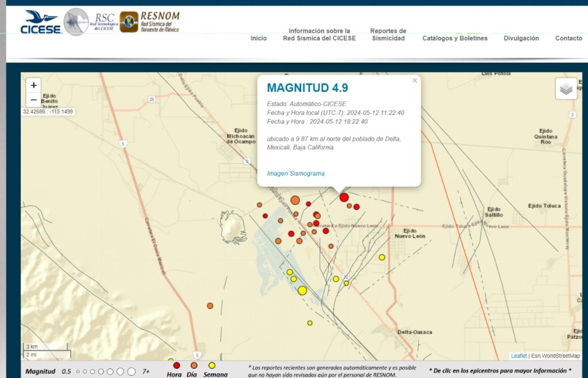This screenshot has height=378, width=588.
Task: Click the large red epicenter below popup
Action: (344, 198)
